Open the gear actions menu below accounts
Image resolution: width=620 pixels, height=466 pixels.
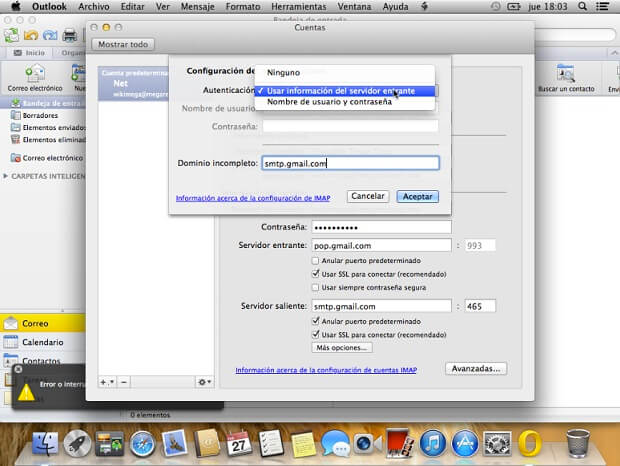(x=204, y=382)
